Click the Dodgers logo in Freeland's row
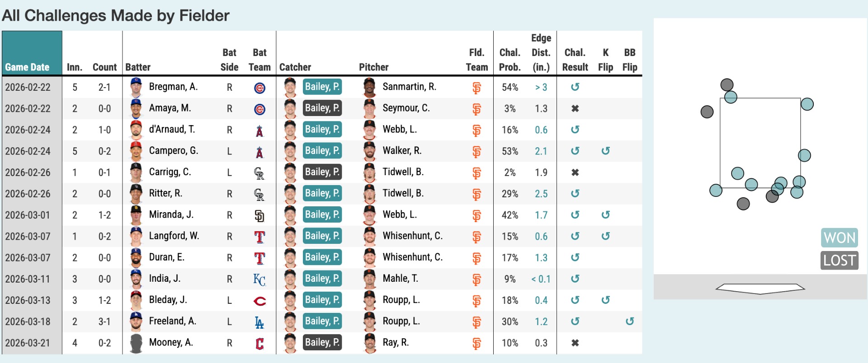 click(x=259, y=322)
